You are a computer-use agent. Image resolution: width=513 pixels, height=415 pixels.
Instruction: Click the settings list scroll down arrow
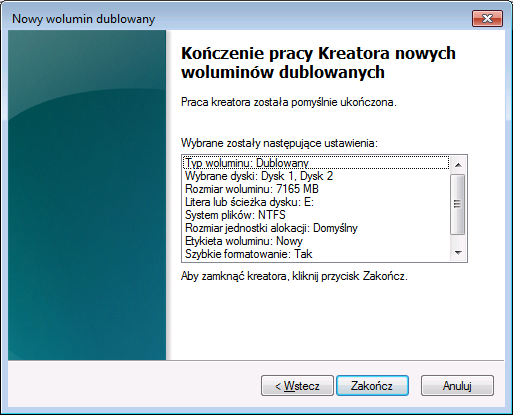click(x=458, y=253)
